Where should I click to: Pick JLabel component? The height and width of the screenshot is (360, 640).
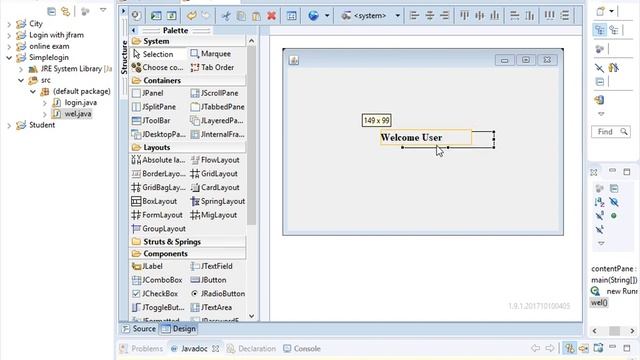[x=147, y=266]
